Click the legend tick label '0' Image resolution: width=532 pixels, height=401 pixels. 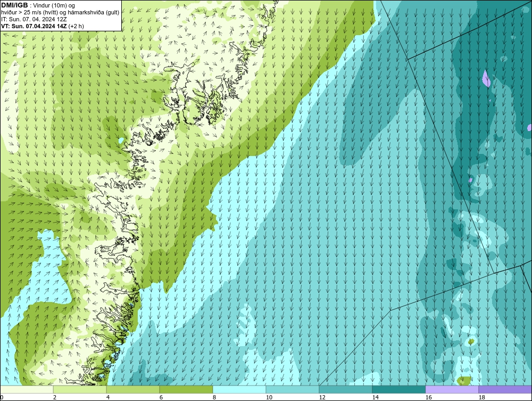(x=2, y=397)
